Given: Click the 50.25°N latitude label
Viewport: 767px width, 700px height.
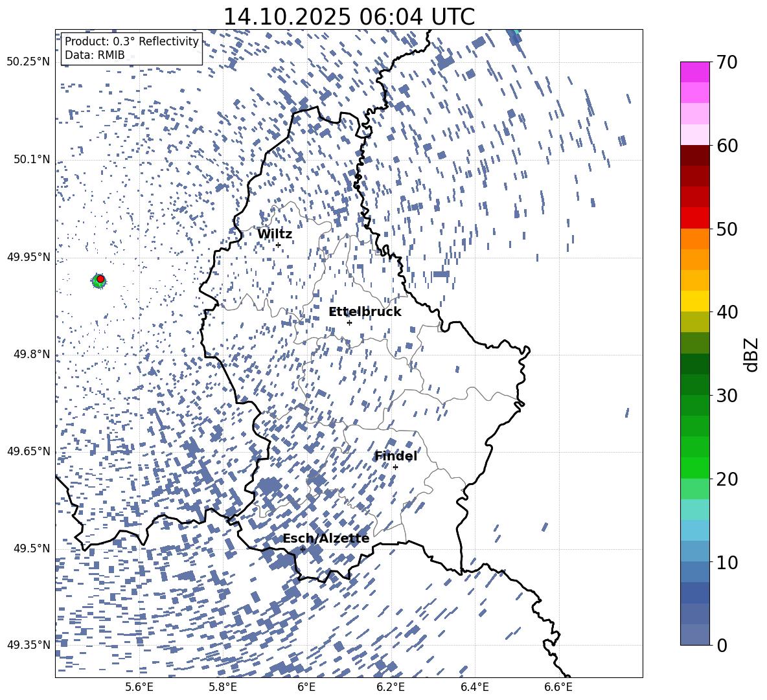Looking at the screenshot, I should [x=29, y=62].
